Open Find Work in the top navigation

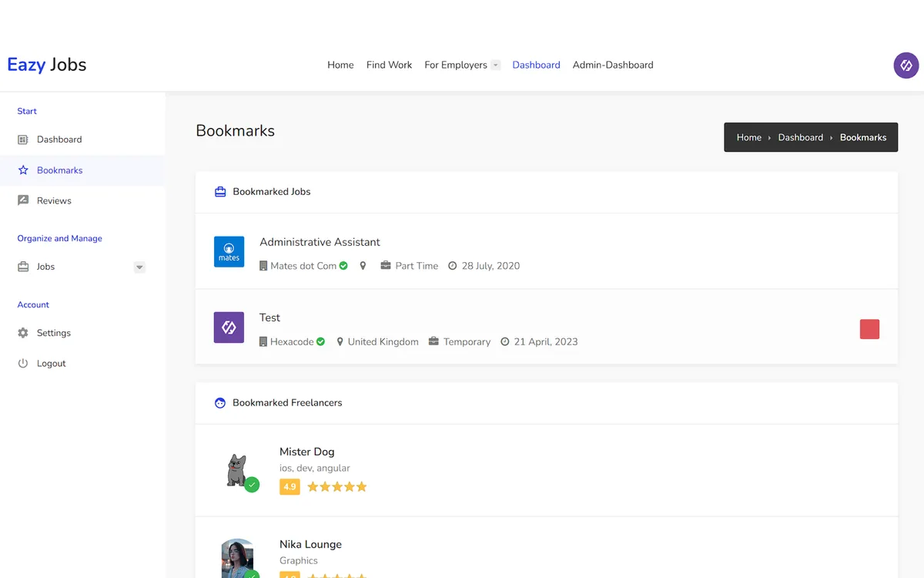pyautogui.click(x=389, y=65)
